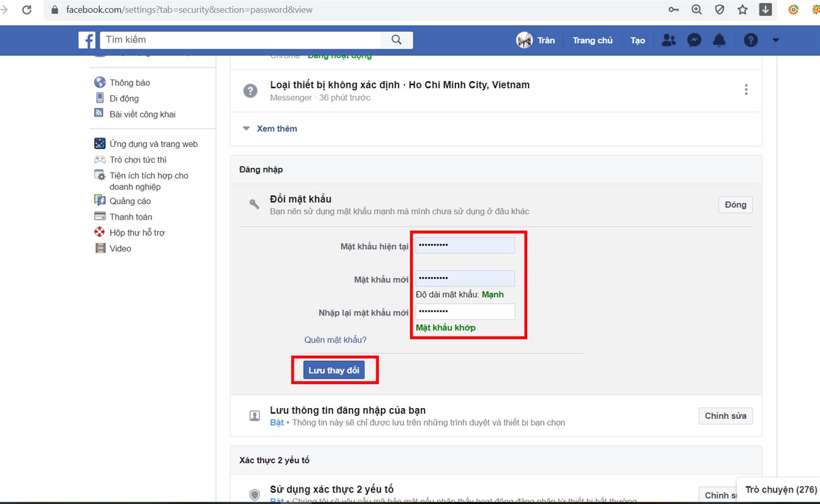Click the saved login info person icon
This screenshot has height=504, width=820.
(x=255, y=416)
